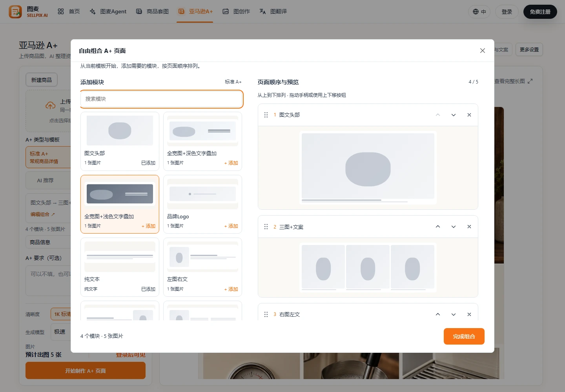This screenshot has width=565, height=392.
Task: Click the 登录 button
Action: 507,12
